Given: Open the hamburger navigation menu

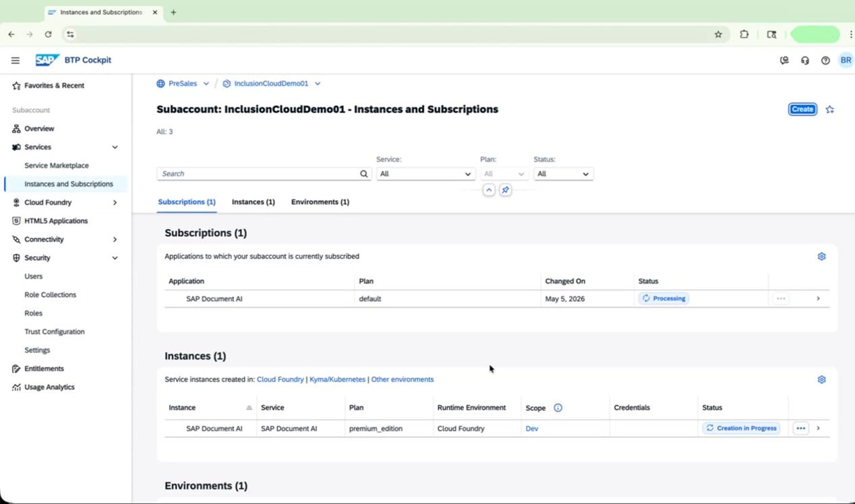Looking at the screenshot, I should (16, 60).
